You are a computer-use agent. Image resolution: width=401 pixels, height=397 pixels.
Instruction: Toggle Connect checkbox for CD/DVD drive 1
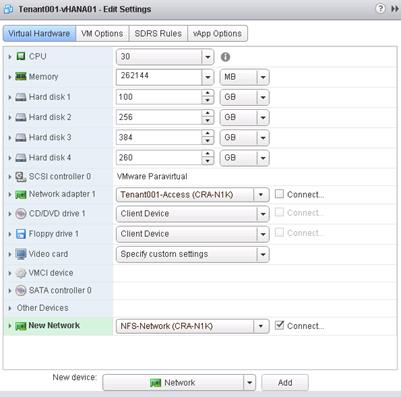coord(279,212)
